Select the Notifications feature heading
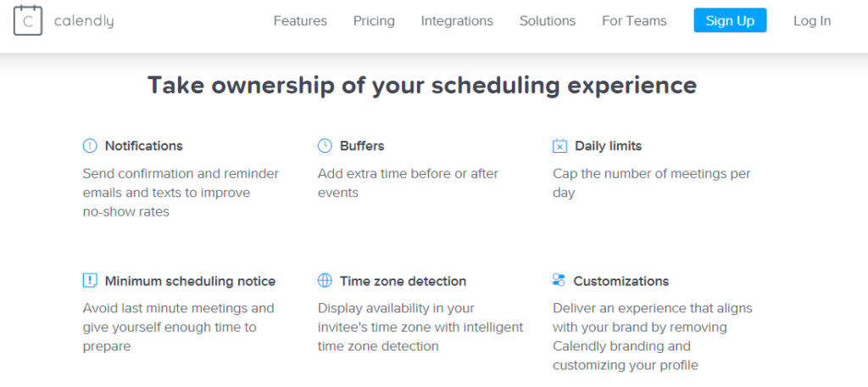The image size is (868, 387). 144,146
